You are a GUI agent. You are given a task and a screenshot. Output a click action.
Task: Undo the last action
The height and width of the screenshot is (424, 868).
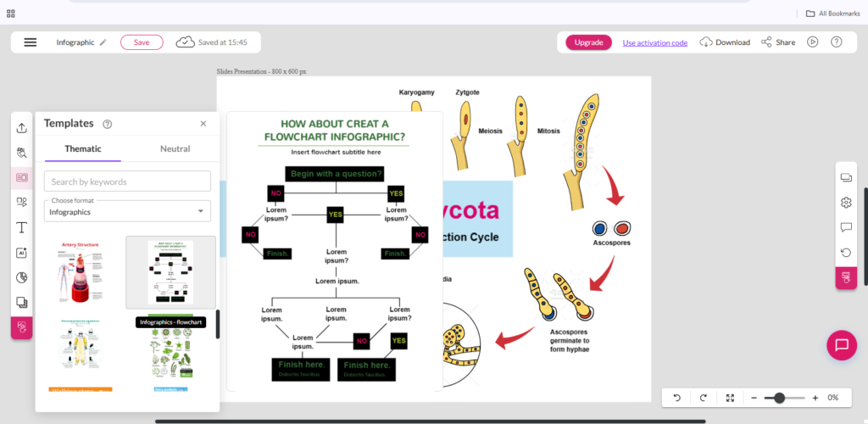[676, 398]
